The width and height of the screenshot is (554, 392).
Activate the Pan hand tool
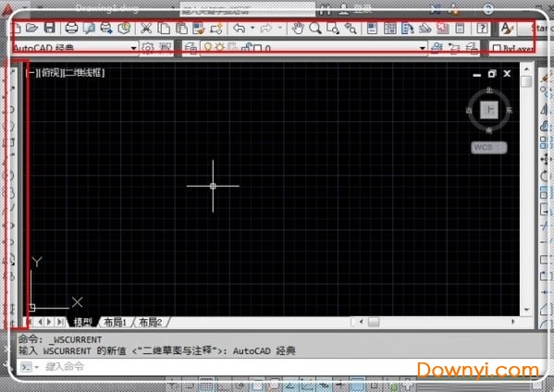pos(298,29)
